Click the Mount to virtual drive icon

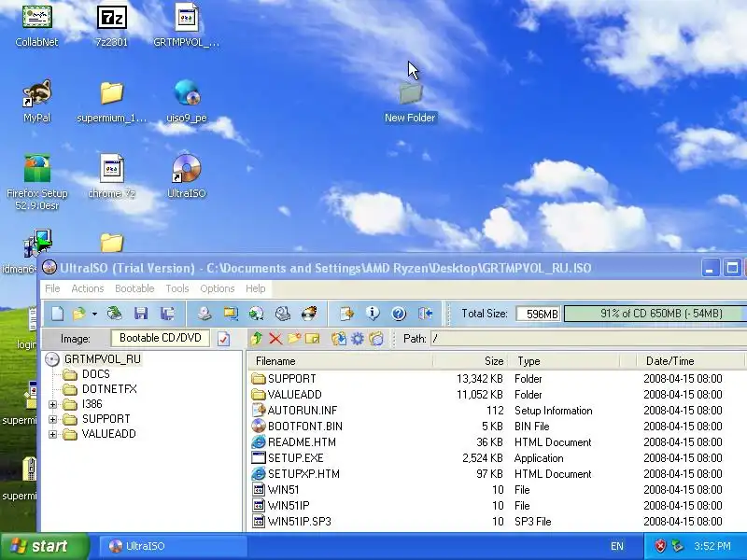283,314
